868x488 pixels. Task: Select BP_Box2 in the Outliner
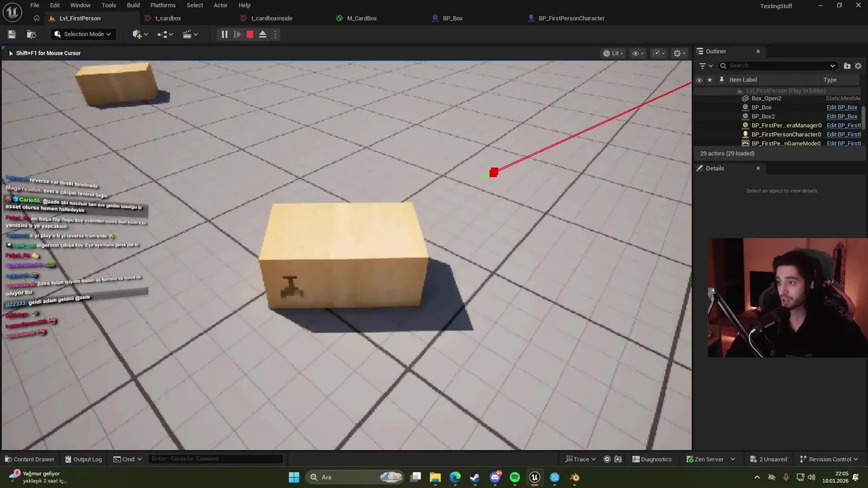coord(763,117)
